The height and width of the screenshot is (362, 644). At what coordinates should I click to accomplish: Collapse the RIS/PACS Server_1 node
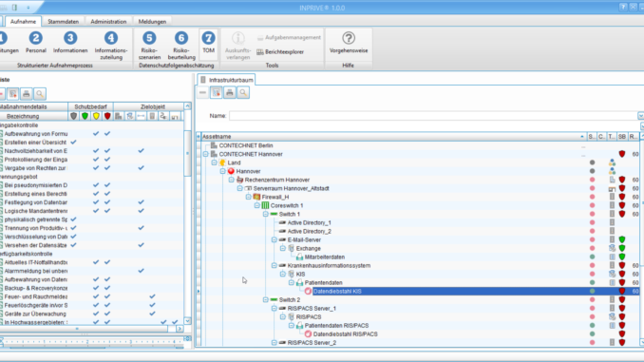pyautogui.click(x=275, y=308)
